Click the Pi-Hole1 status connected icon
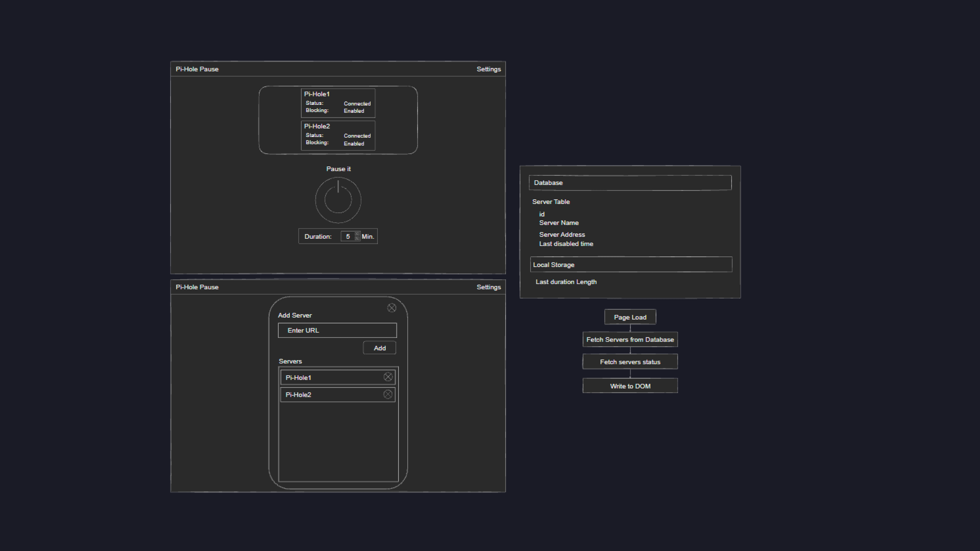 pyautogui.click(x=357, y=103)
